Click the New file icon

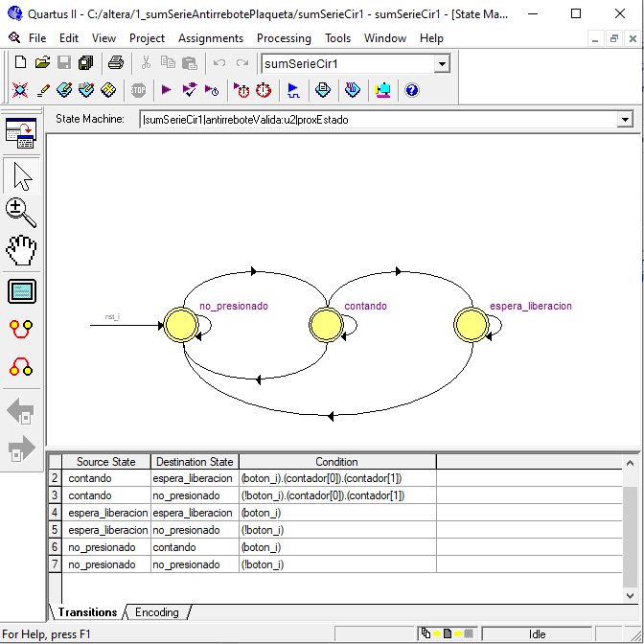click(x=21, y=63)
